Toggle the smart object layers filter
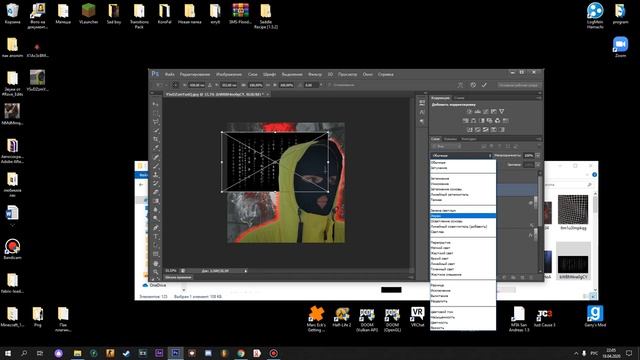640x360 pixels. 516,146
